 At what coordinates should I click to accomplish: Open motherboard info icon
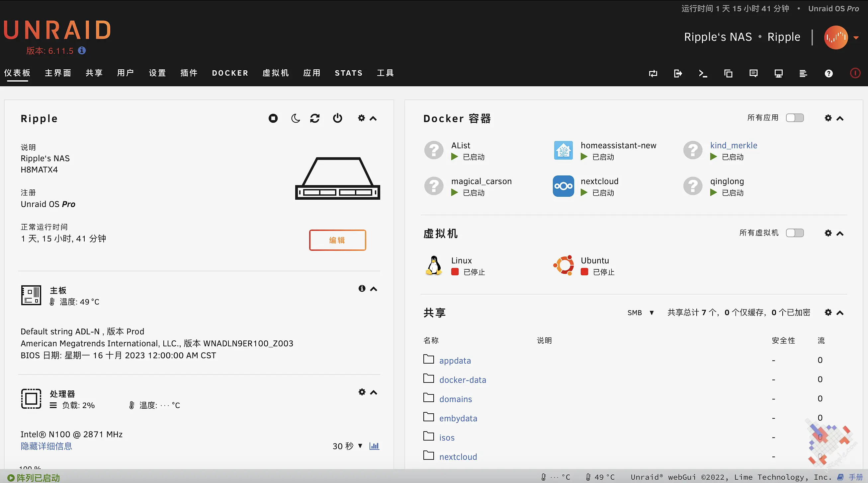[362, 289]
